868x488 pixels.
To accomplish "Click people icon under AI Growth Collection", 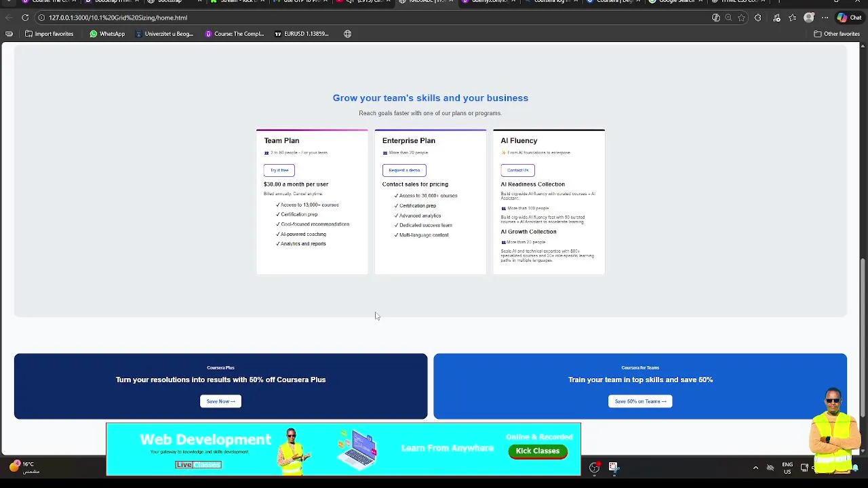I will [504, 242].
